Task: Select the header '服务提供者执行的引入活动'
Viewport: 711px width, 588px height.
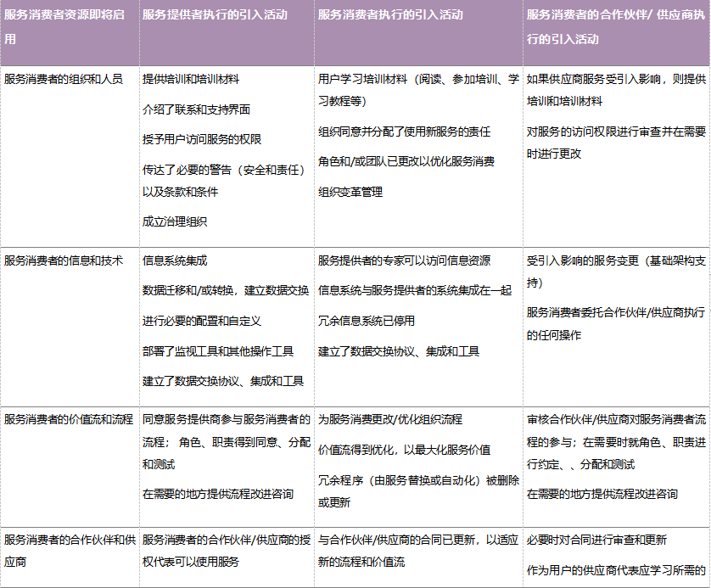Action: point(215,14)
